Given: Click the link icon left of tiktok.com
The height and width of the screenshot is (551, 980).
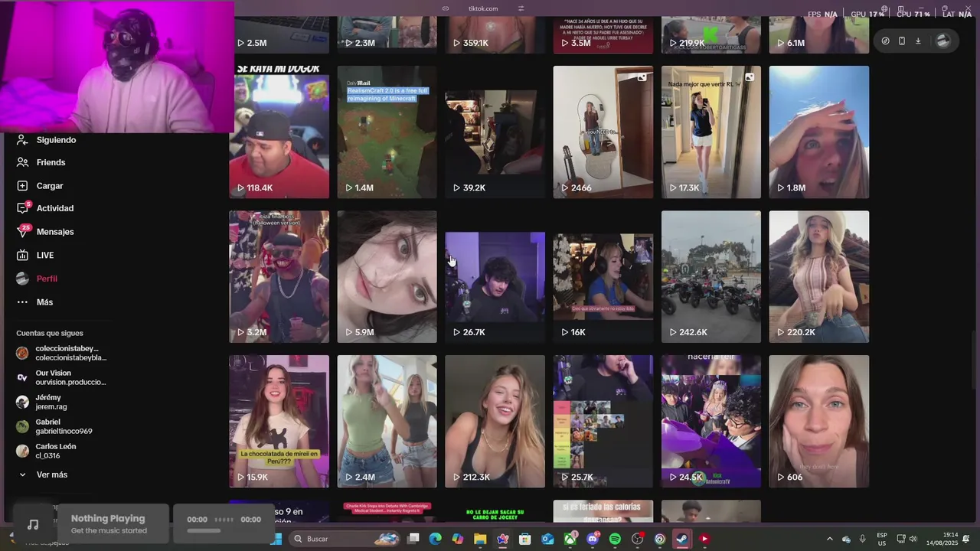Looking at the screenshot, I should point(446,8).
